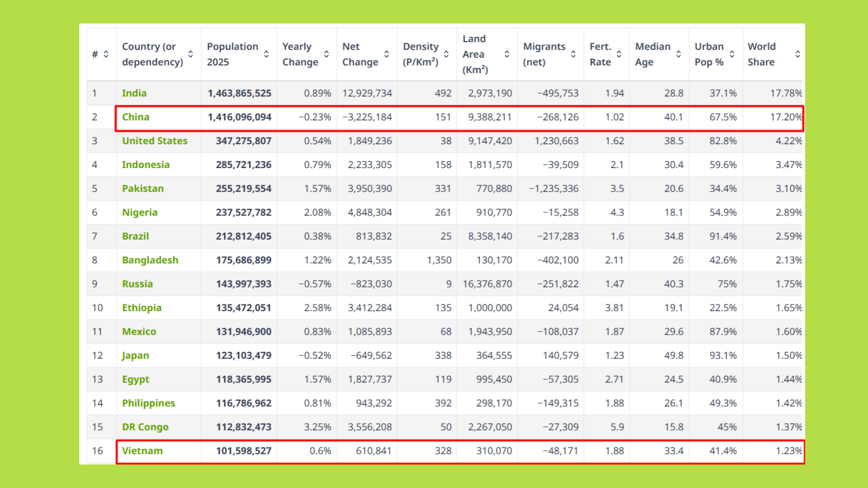Click Migrants (net) sort arrows

(x=573, y=54)
